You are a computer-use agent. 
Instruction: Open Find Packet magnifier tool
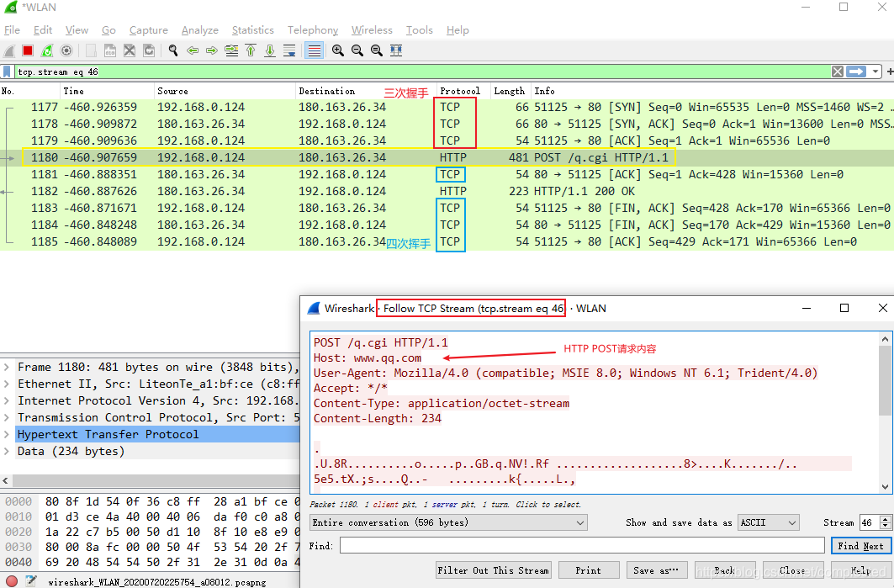pyautogui.click(x=173, y=50)
